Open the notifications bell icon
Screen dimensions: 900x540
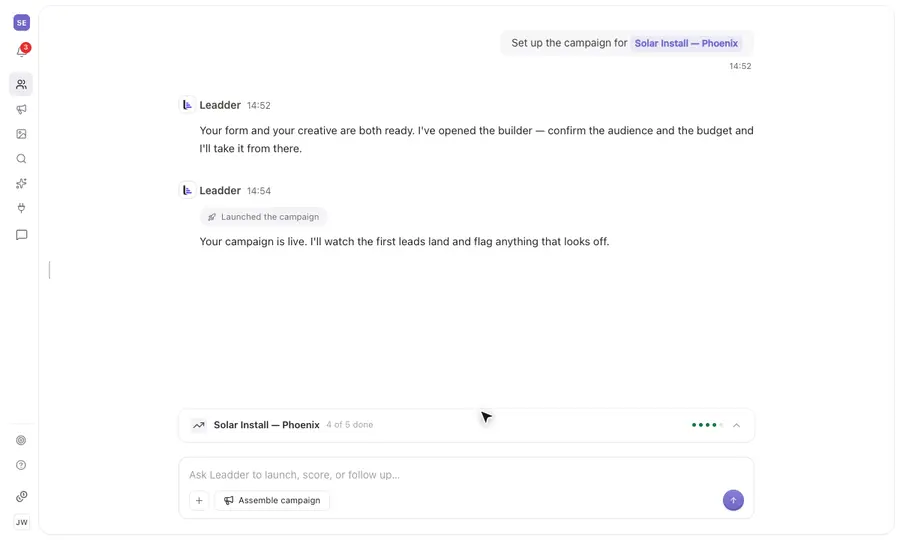click(x=21, y=52)
